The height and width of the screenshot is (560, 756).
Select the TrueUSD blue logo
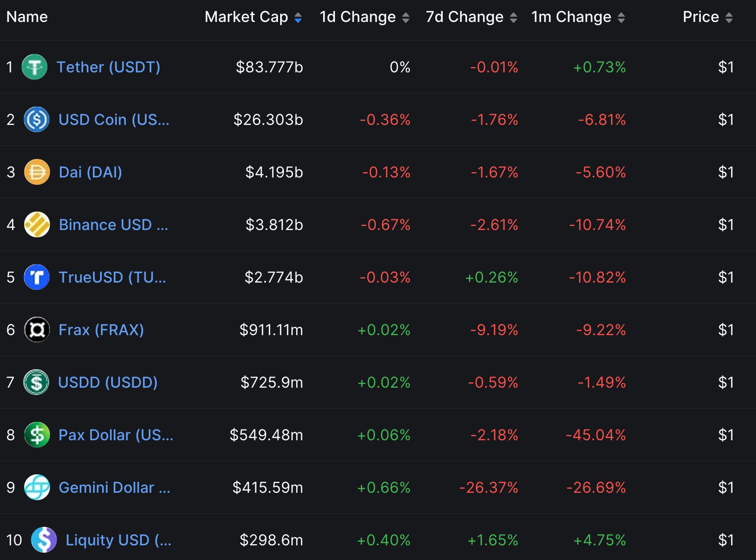[x=36, y=277]
